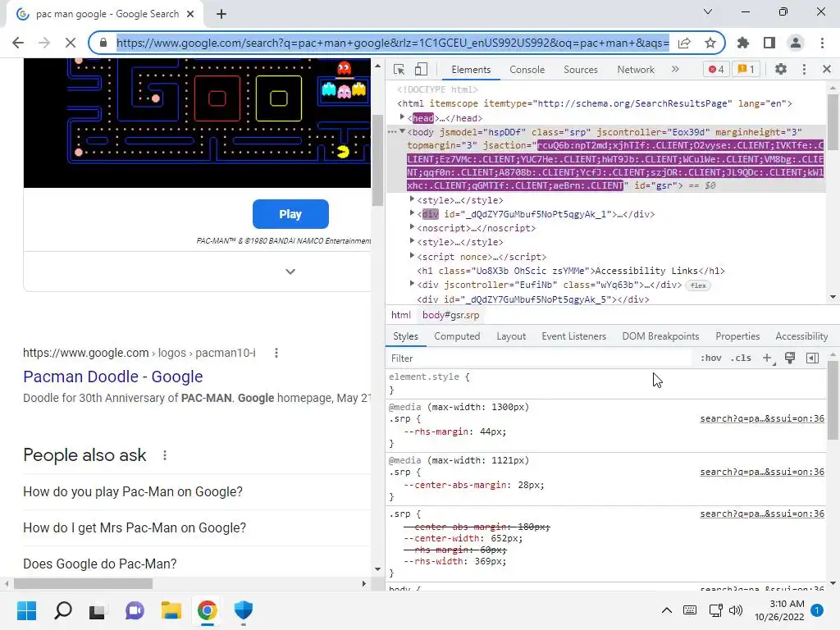Expand the script nonce node
Viewport: 840px width, 630px height.
[412, 256]
